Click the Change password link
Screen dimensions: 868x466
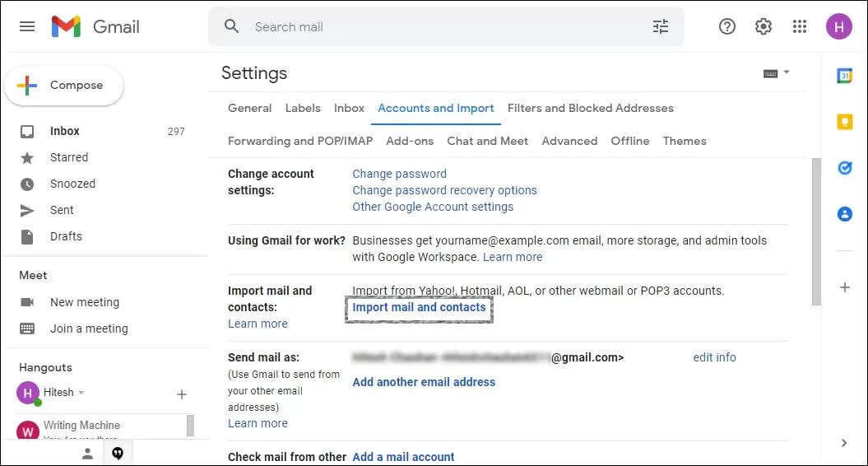click(x=399, y=174)
